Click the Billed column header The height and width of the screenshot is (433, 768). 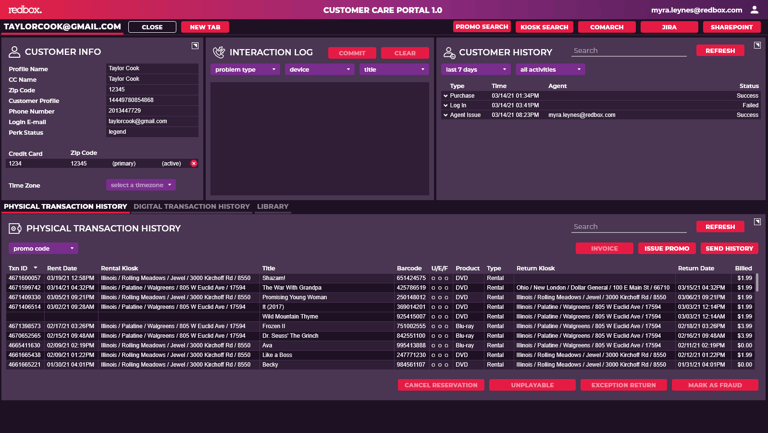pyautogui.click(x=744, y=268)
